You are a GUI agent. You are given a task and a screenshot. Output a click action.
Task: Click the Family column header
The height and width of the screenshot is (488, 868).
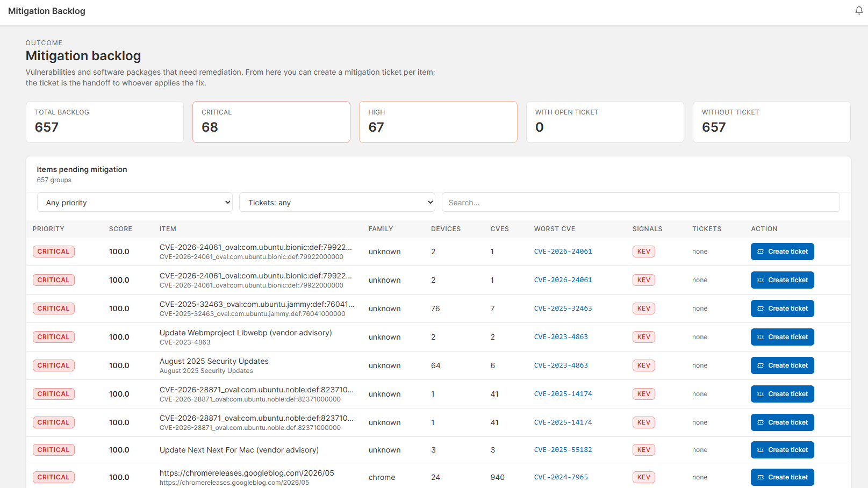381,229
